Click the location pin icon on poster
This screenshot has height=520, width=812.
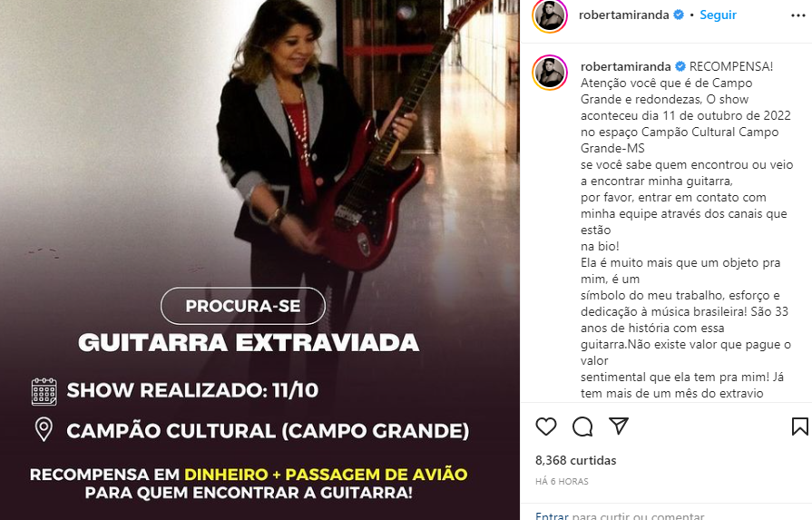(x=44, y=430)
